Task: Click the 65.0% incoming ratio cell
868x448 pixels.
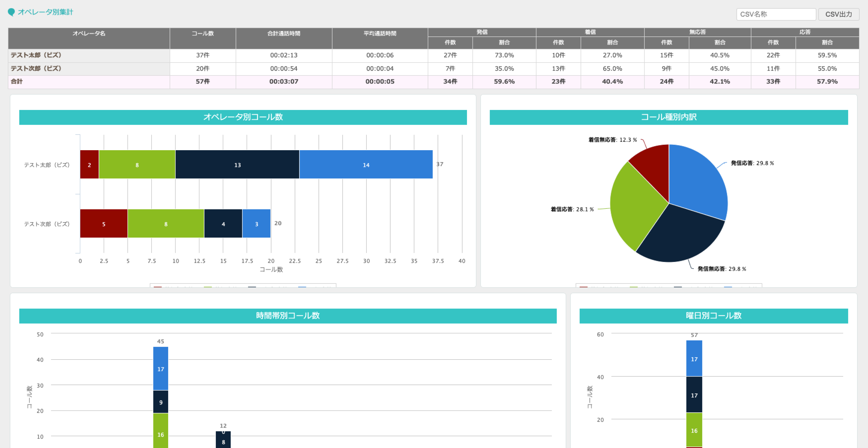Action: [612, 69]
